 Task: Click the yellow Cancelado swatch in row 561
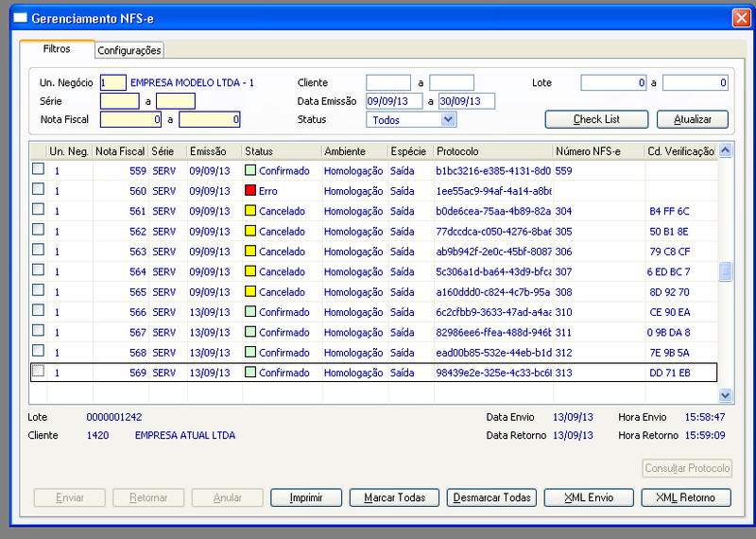(x=250, y=210)
